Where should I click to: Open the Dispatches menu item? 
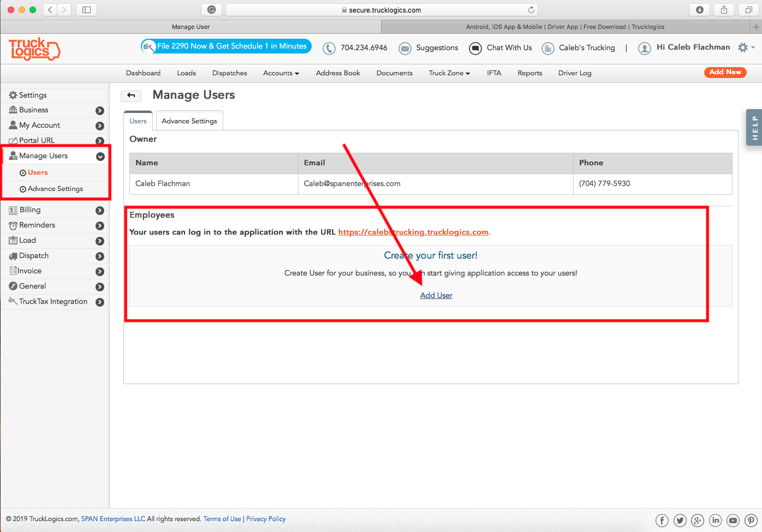click(230, 73)
